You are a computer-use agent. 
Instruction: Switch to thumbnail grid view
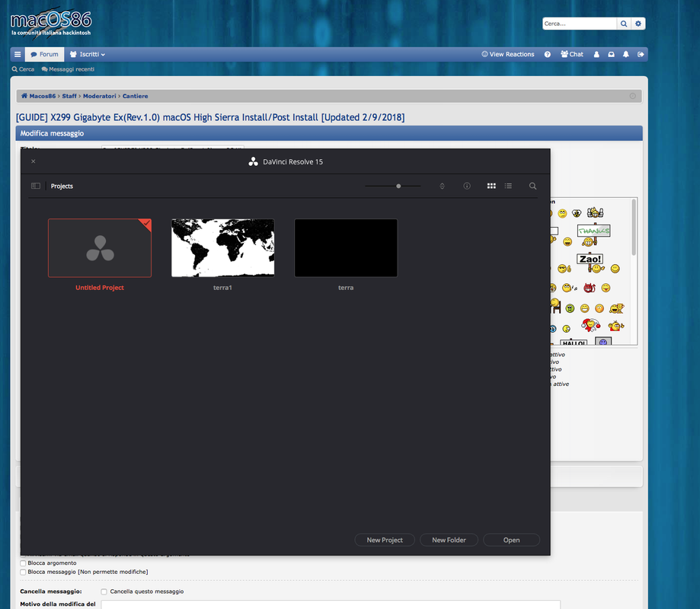(x=491, y=186)
